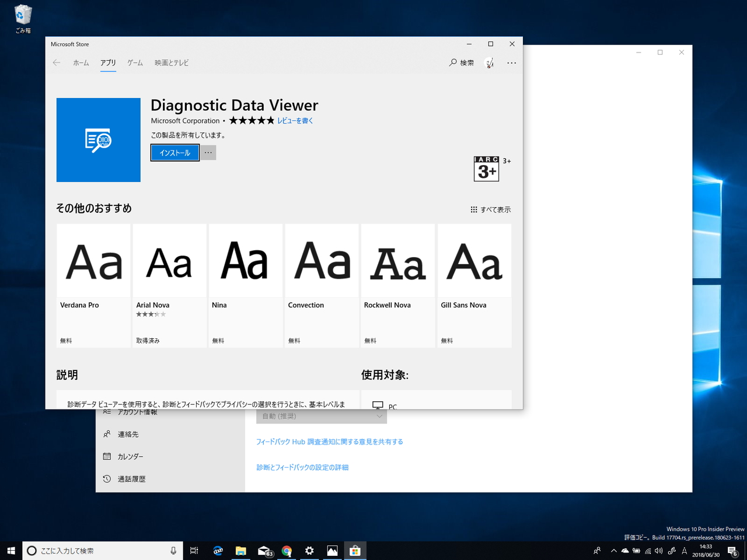
Task: Open search in the Microsoft Store
Action: pyautogui.click(x=461, y=62)
